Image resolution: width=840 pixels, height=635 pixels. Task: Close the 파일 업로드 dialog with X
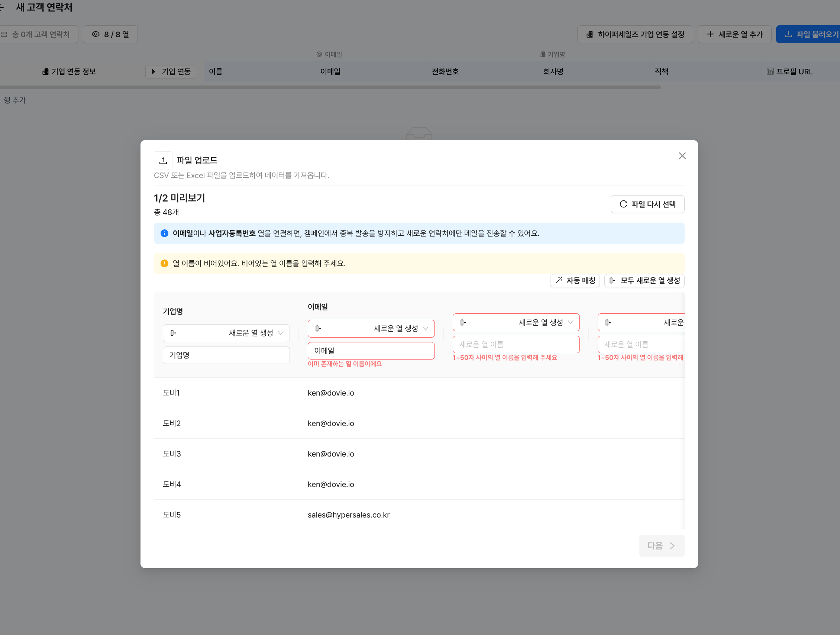682,156
